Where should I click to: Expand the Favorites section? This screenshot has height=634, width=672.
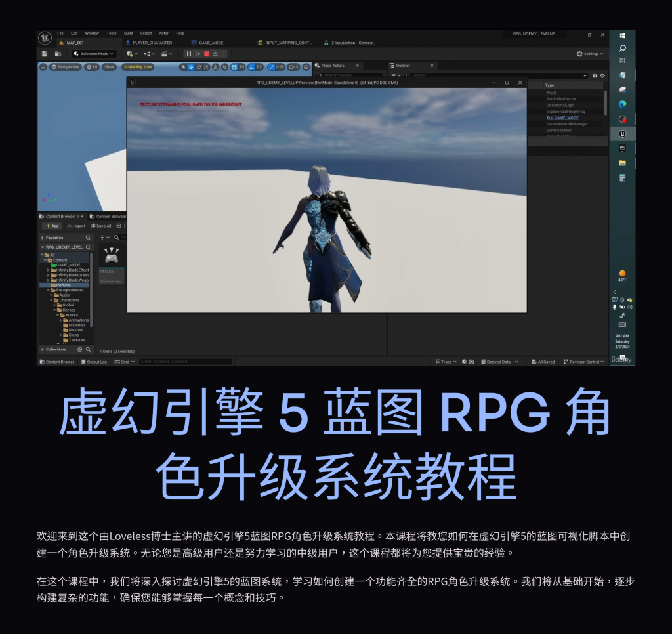click(43, 238)
